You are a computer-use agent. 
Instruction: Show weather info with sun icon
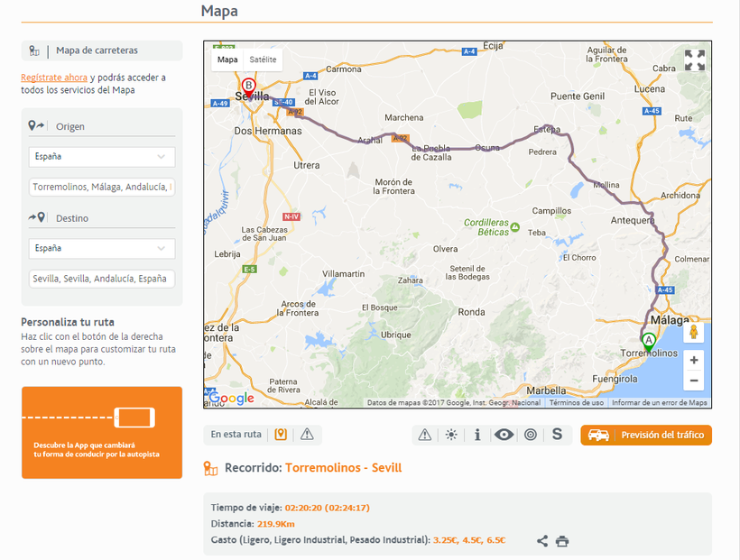451,435
